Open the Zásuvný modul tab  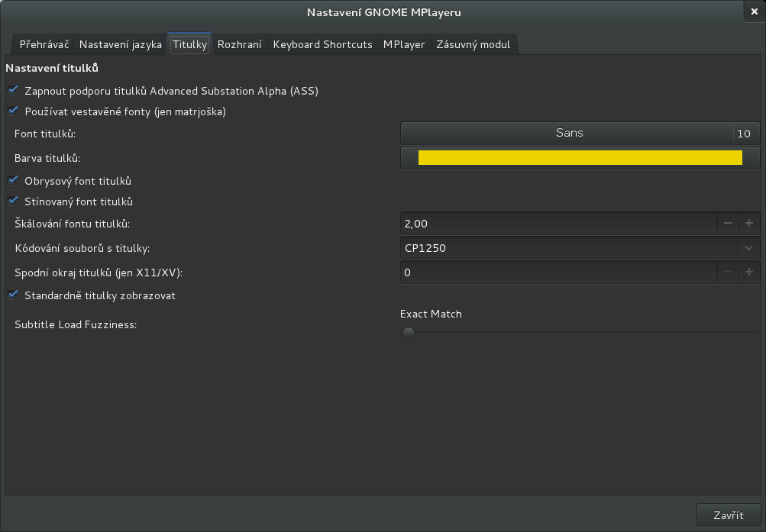click(x=473, y=44)
